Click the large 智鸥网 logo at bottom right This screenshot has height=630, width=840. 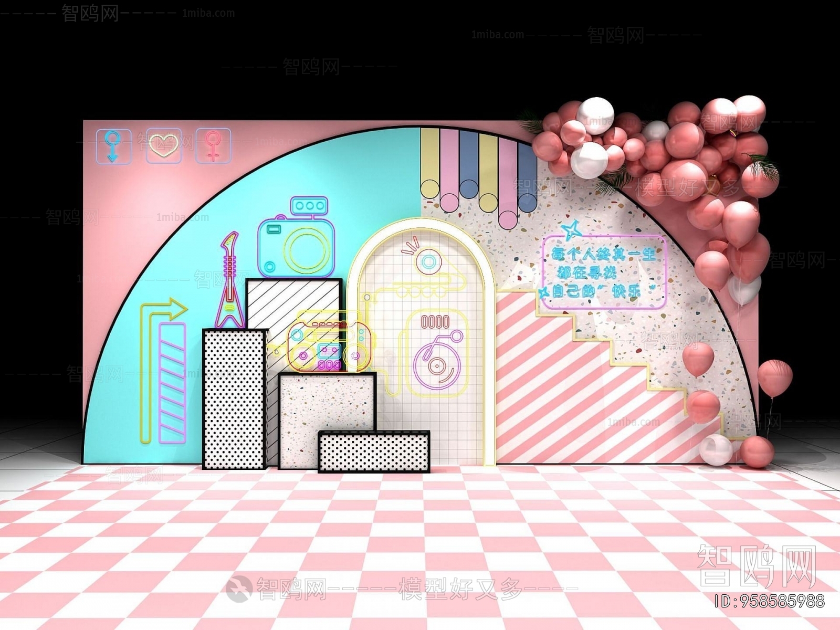tap(756, 565)
